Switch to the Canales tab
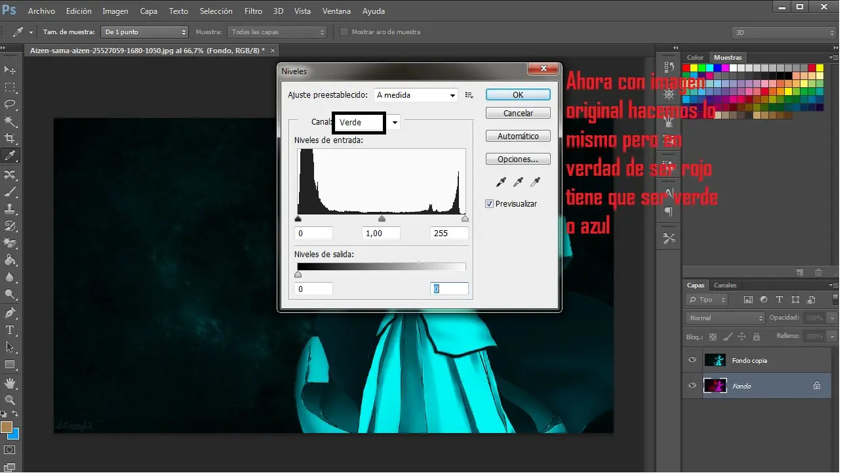Image resolution: width=868 pixels, height=475 pixels. point(725,285)
